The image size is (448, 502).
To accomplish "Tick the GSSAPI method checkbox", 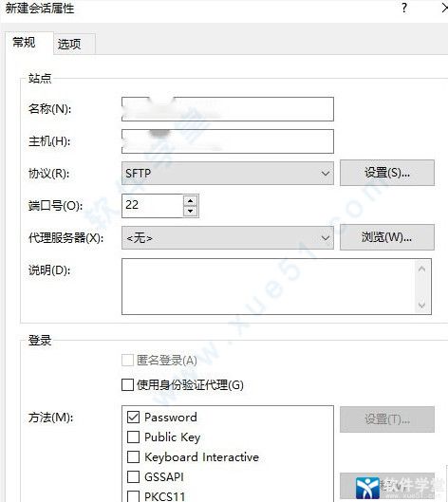I will pyautogui.click(x=133, y=476).
